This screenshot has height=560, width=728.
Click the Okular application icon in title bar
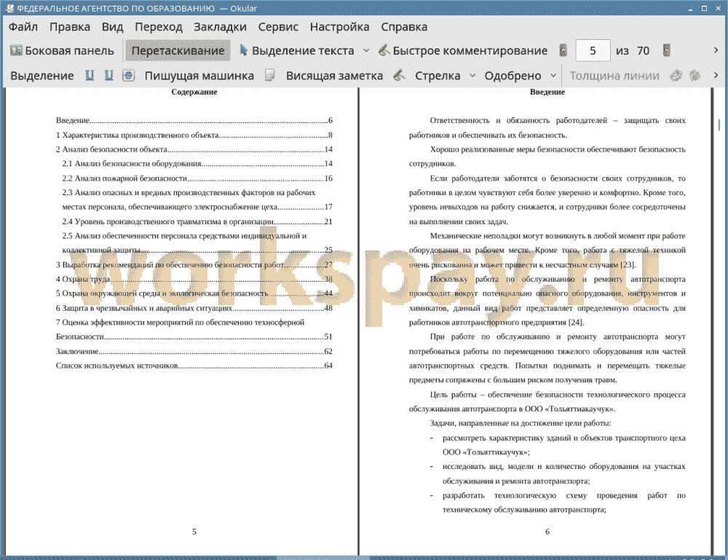coord(9,8)
